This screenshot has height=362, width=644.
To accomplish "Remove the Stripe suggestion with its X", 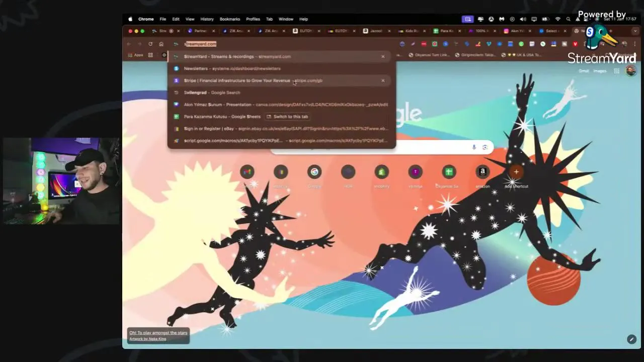I will click(383, 80).
